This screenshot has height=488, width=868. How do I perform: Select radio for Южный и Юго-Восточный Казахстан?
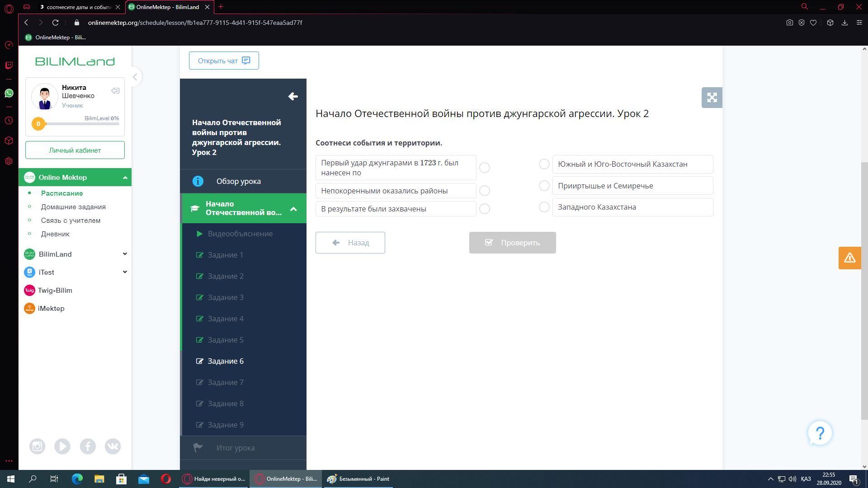(544, 164)
